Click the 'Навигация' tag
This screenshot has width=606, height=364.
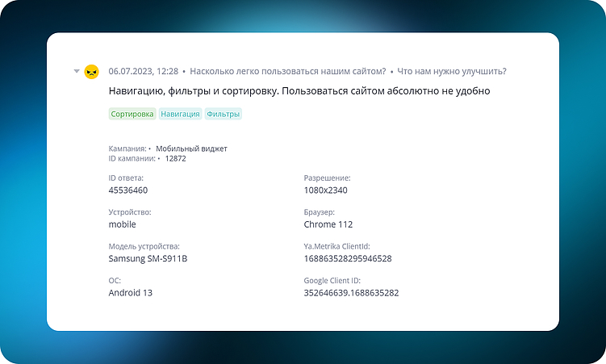click(x=180, y=114)
